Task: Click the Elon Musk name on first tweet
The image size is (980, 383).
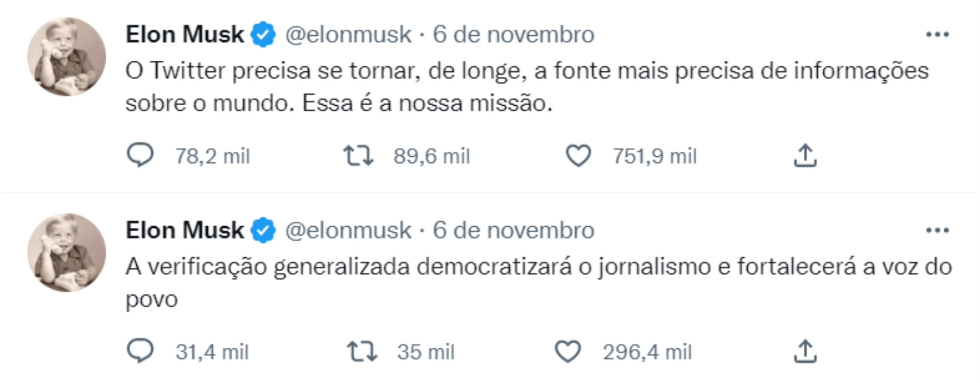Action: pyautogui.click(x=185, y=35)
